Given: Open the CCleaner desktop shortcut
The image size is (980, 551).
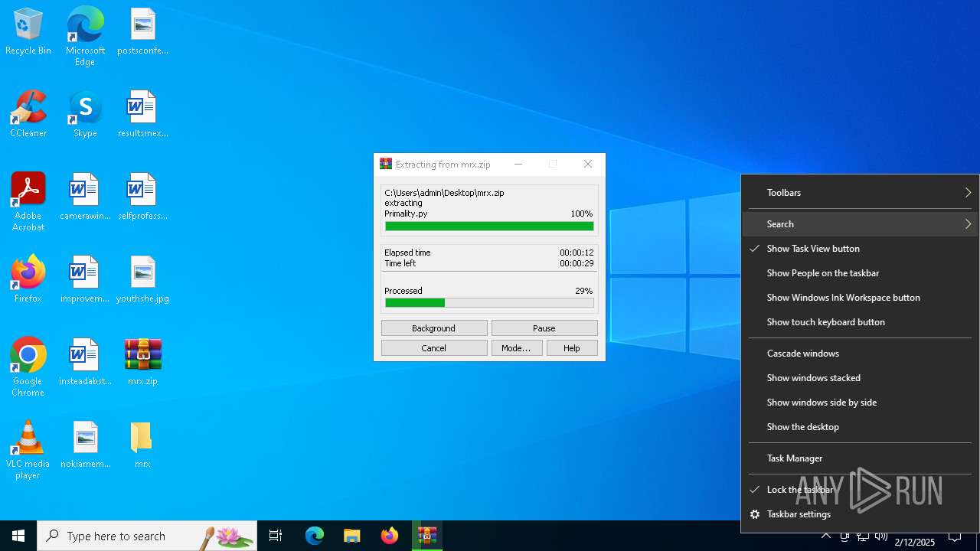Looking at the screenshot, I should 28,115.
